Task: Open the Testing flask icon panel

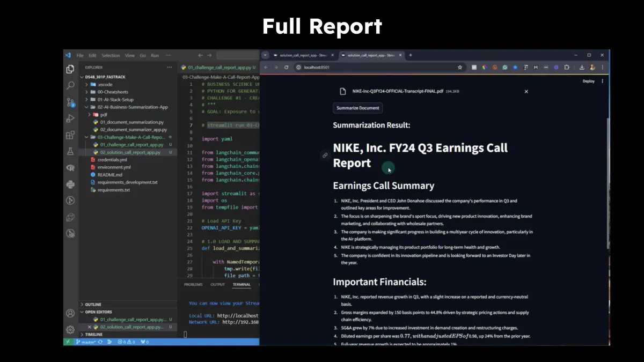Action: [x=69, y=151]
